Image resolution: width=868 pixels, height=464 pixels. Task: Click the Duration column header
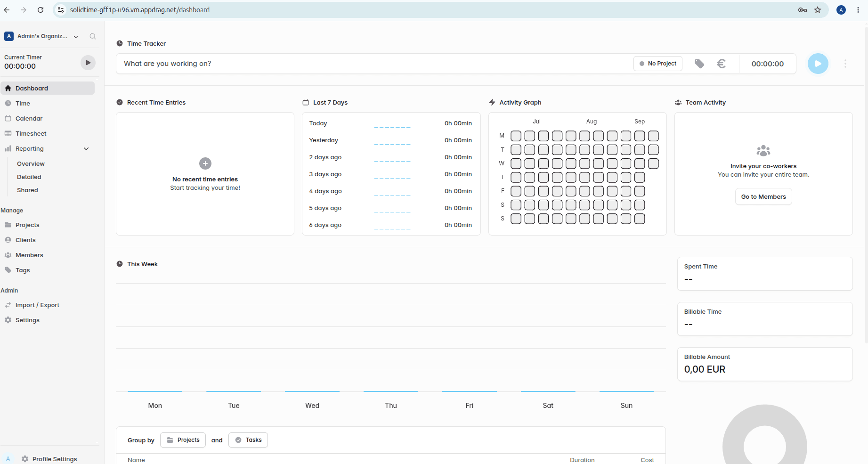582,460
